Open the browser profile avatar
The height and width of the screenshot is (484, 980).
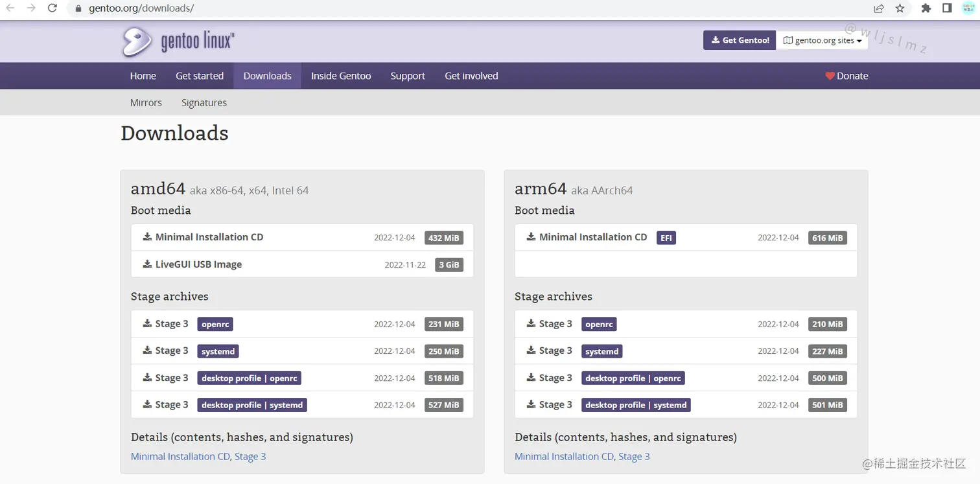click(x=968, y=8)
